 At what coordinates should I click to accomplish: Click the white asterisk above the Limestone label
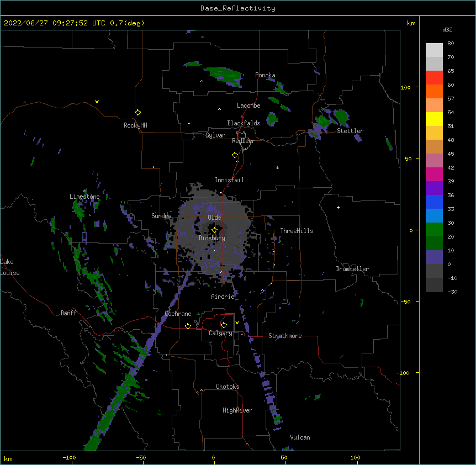[84, 191]
